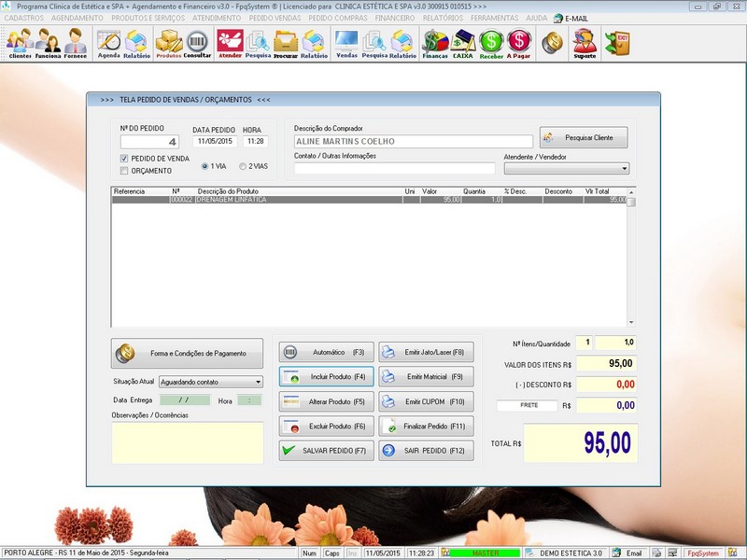Click the gold coin toolbar icon
747x560 pixels.
click(x=553, y=43)
